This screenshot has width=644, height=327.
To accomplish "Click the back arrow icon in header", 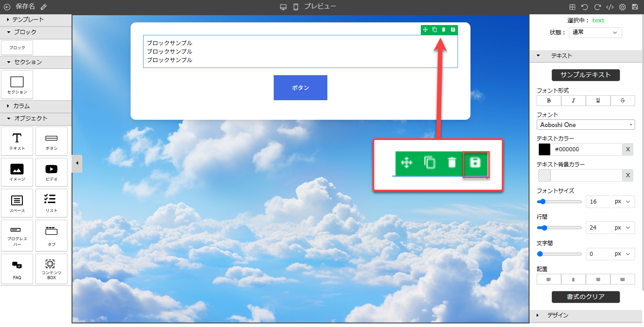I will [7, 7].
